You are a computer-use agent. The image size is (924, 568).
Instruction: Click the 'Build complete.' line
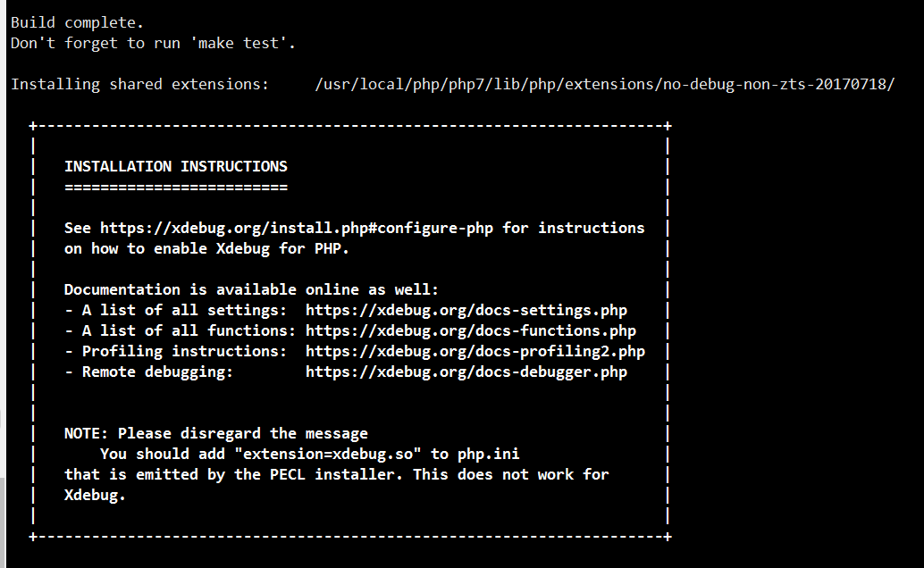[x=77, y=22]
